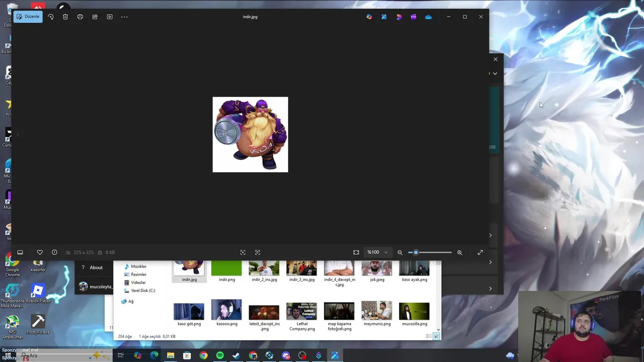Open the %100 zoom level dropdown
Viewport: 644px width, 362px height.
pos(377,252)
